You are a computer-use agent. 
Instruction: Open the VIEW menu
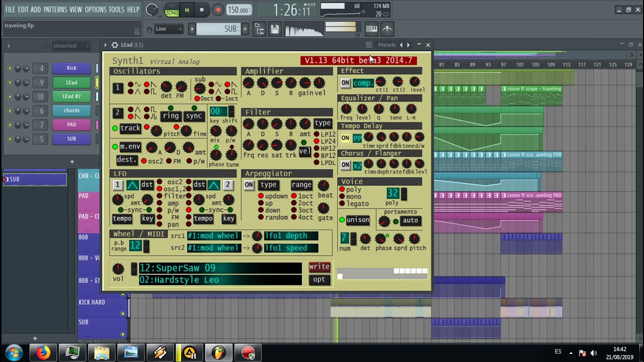coord(75,10)
